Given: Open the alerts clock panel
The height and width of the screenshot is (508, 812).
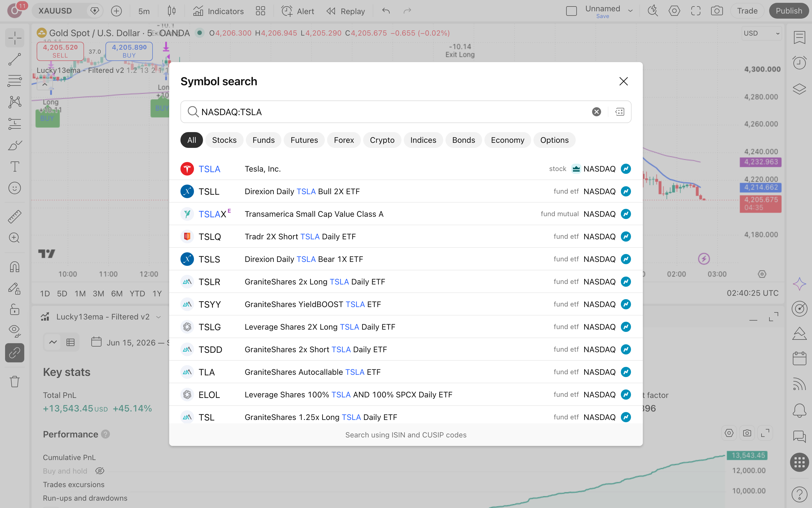Looking at the screenshot, I should point(799,63).
